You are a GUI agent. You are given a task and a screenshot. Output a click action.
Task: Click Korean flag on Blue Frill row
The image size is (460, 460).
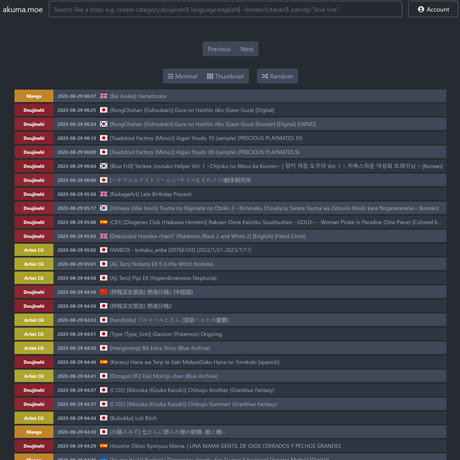(x=104, y=166)
